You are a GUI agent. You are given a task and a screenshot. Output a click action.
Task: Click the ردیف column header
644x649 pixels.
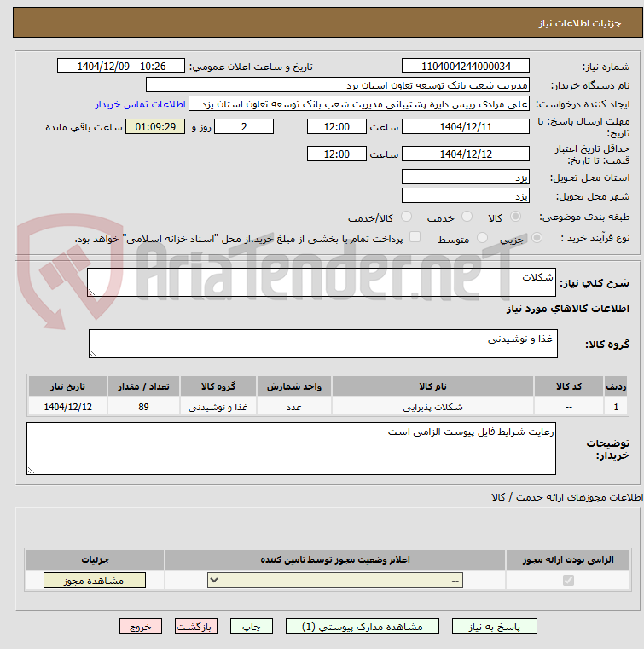coord(616,386)
